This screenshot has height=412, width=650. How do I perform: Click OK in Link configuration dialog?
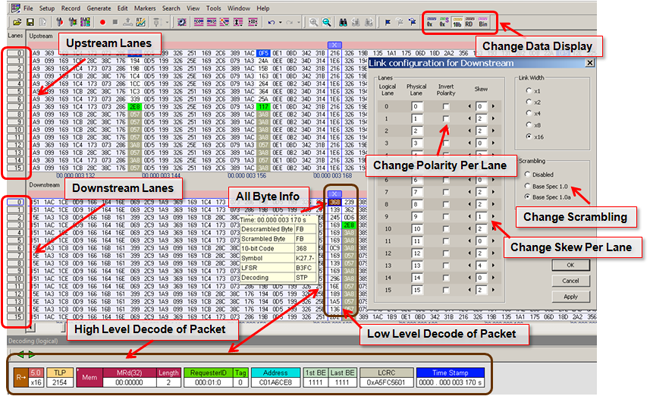click(x=570, y=265)
